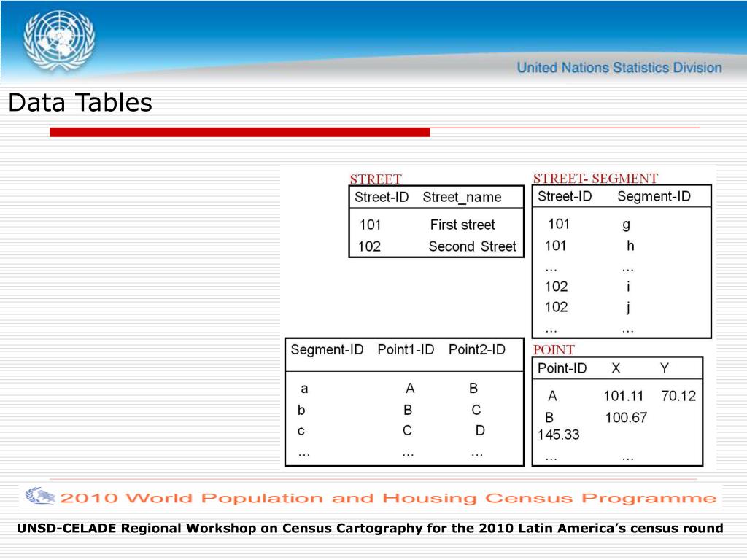Click the value '145.33'

pyautogui.click(x=558, y=435)
